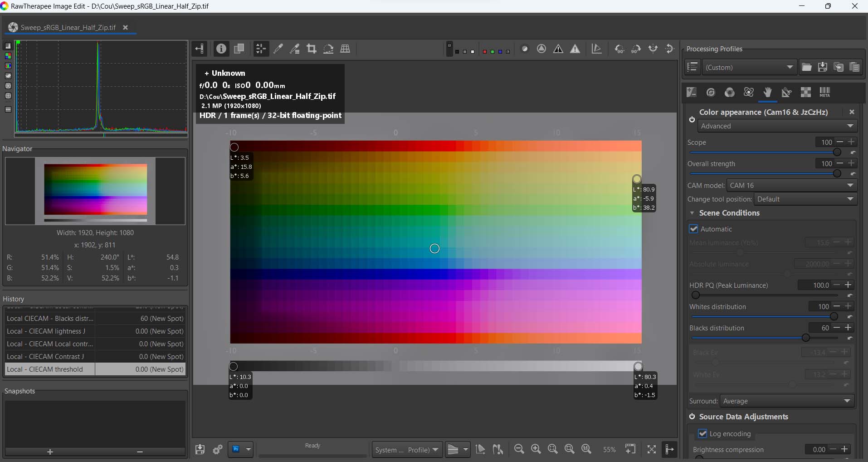The image size is (868, 462).
Task: Select the Crop tool
Action: pyautogui.click(x=312, y=49)
